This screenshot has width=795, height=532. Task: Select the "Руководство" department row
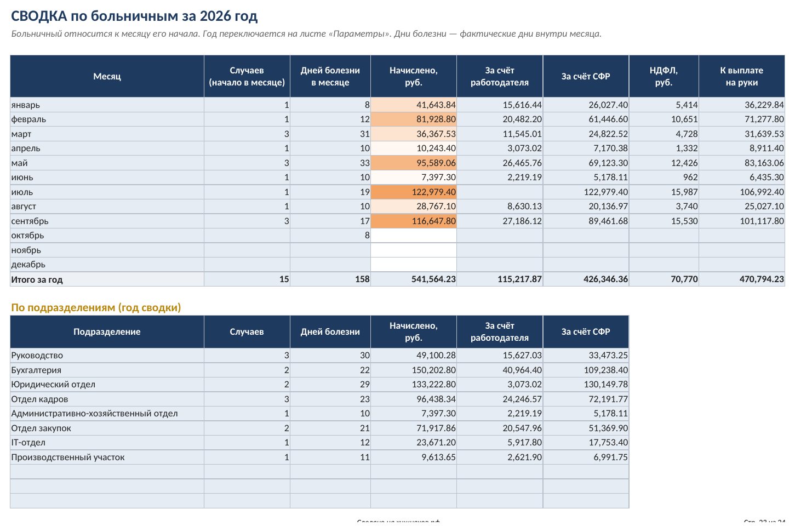(x=107, y=355)
